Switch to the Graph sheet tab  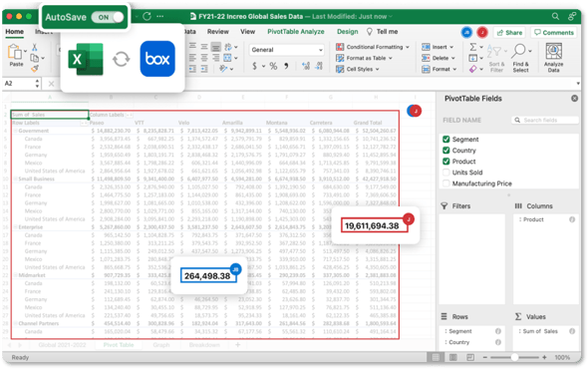pyautogui.click(x=161, y=345)
